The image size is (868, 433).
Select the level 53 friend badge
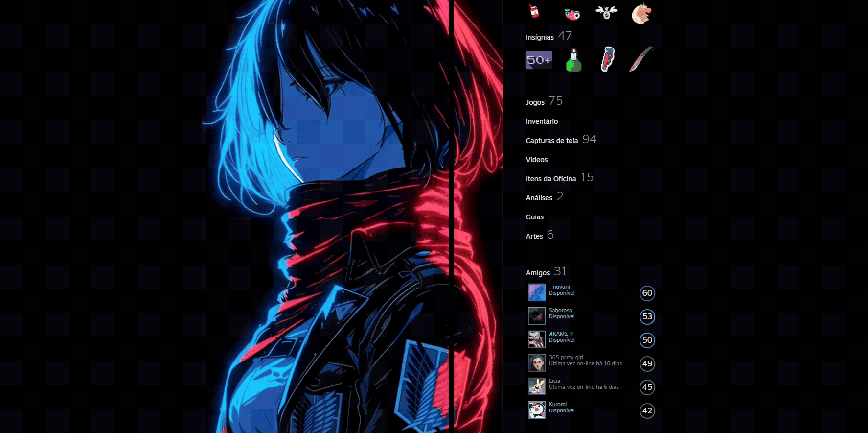coord(647,317)
